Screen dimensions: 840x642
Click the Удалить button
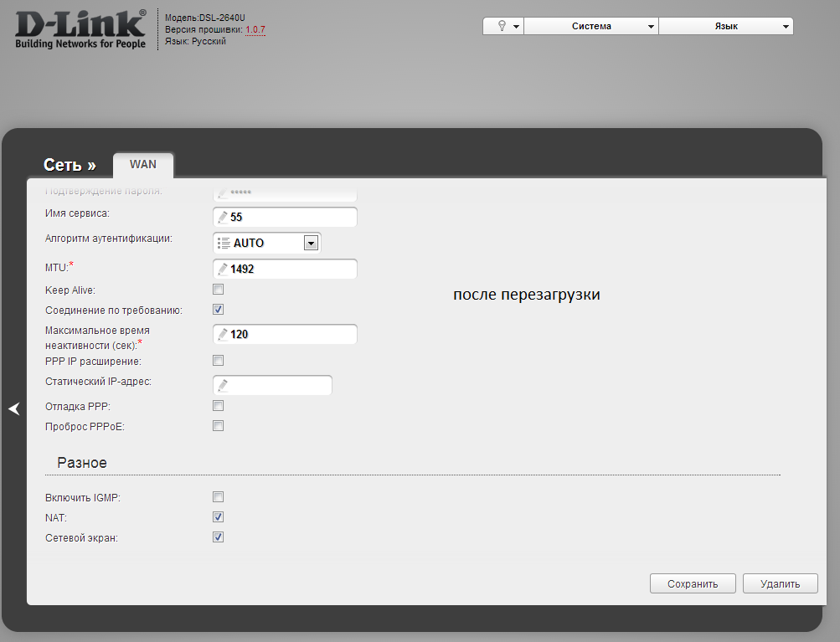tap(780, 583)
